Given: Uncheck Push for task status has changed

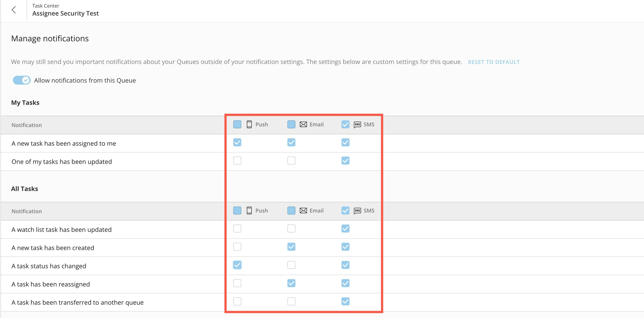Looking at the screenshot, I should (237, 265).
